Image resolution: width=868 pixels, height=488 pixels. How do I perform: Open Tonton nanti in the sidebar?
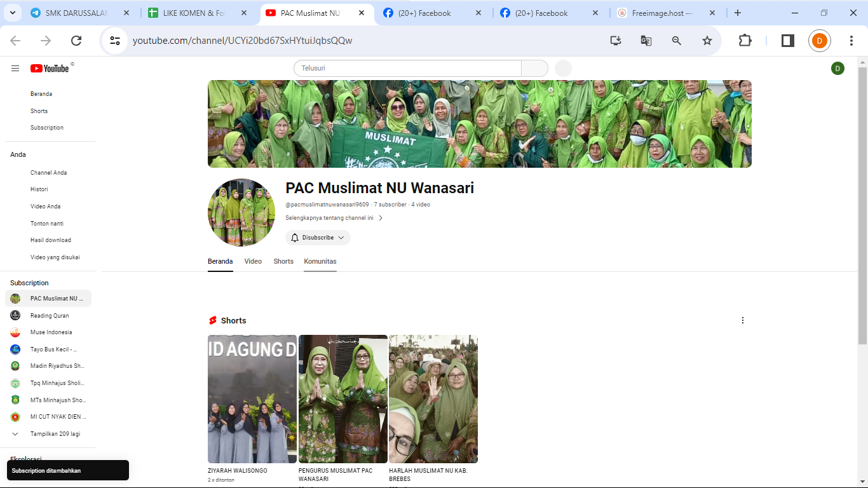pyautogui.click(x=48, y=224)
